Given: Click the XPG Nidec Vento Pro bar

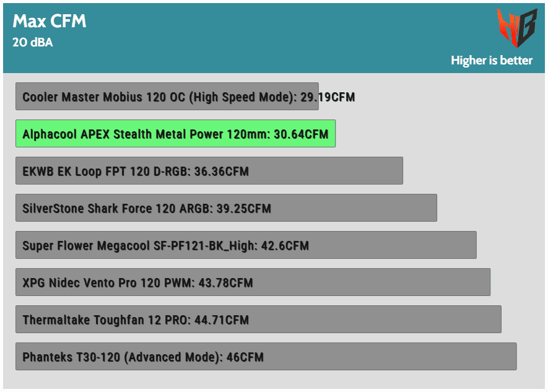Looking at the screenshot, I should coord(253,282).
